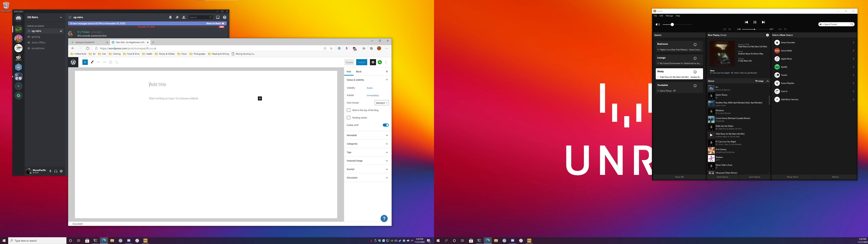Open Sonos equalizer settings icon
The height and width of the screenshot is (244, 868).
pos(785,29)
